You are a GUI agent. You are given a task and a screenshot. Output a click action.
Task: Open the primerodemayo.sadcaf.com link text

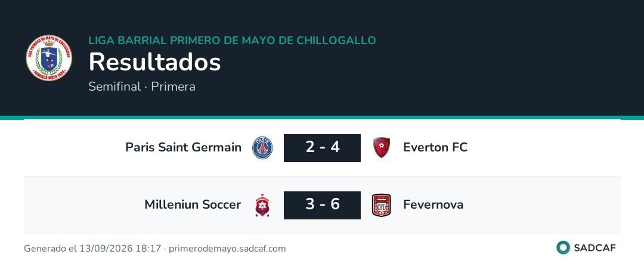click(x=228, y=249)
